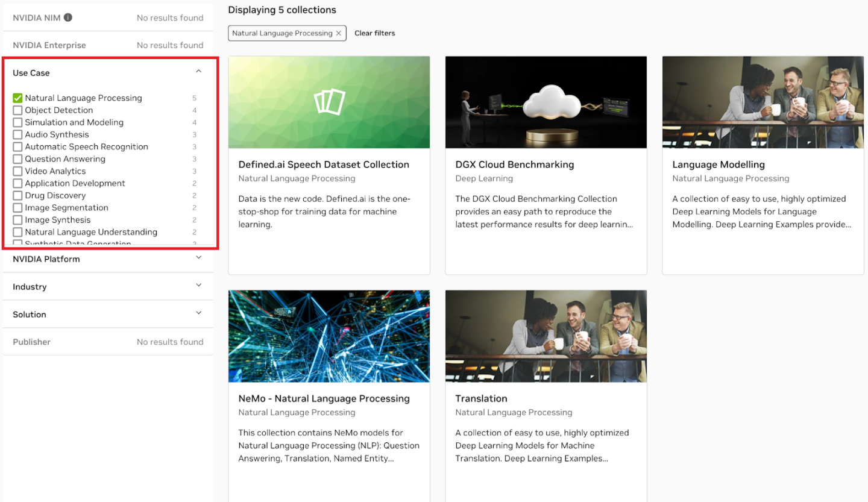Uncheck Natural Language Processing checkbox
This screenshot has width=868, height=502.
tap(17, 98)
